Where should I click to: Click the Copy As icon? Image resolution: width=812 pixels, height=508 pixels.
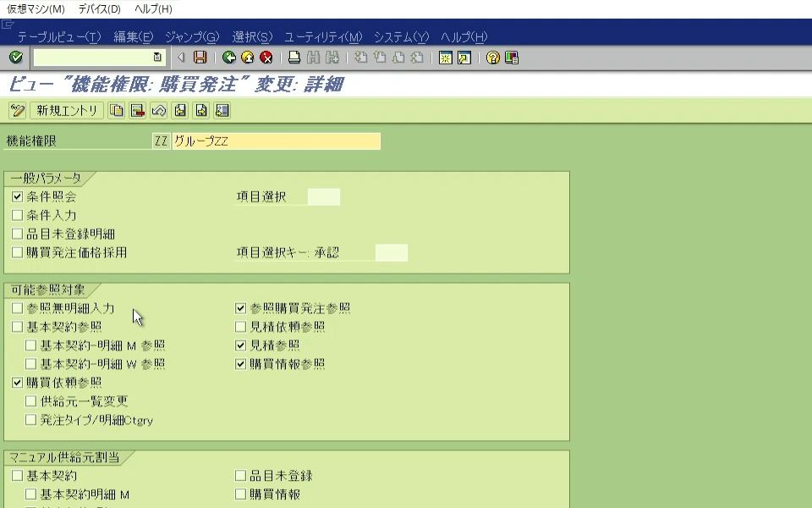point(117,110)
